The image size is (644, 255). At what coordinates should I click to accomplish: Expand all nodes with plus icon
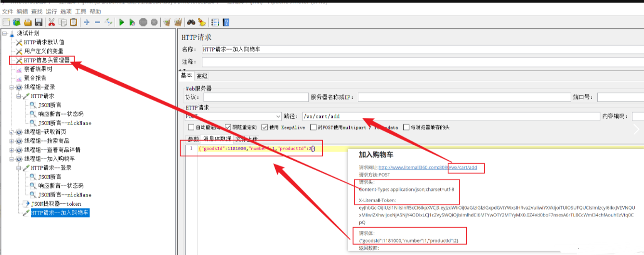87,22
